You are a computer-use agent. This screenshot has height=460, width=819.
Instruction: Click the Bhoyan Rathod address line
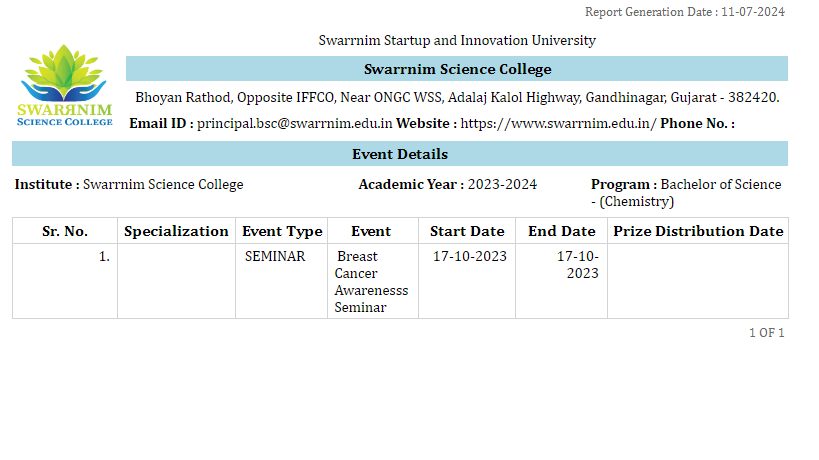click(x=457, y=98)
